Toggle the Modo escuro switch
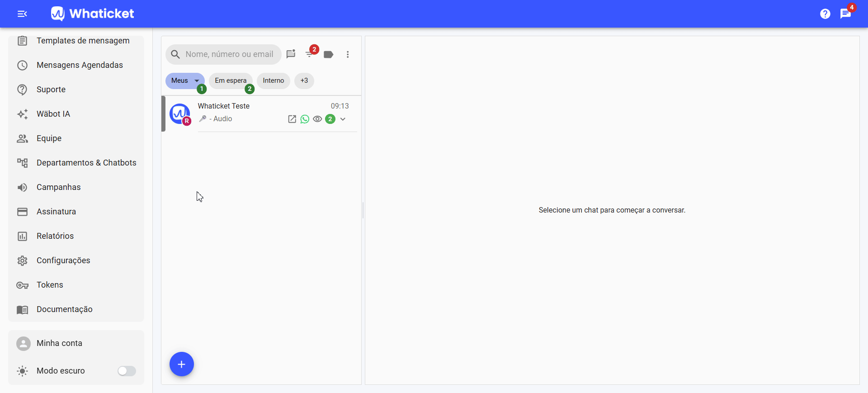This screenshot has width=868, height=393. pos(127,371)
